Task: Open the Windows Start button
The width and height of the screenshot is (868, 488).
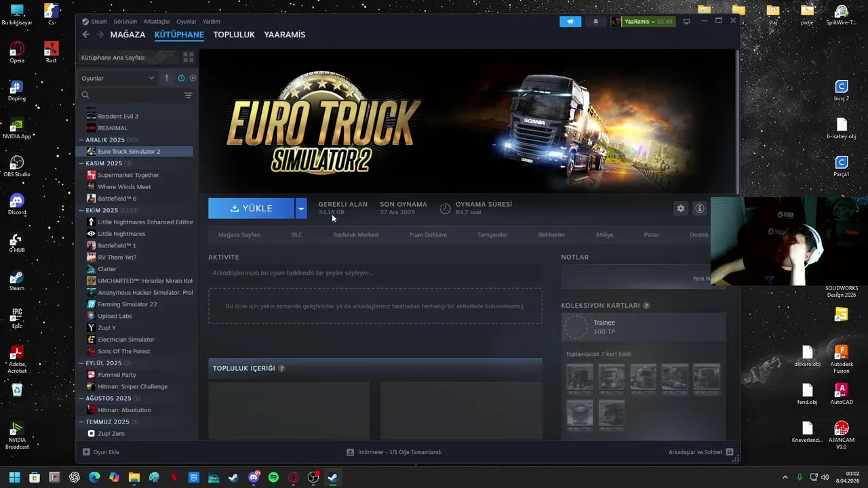Action: coord(14,477)
